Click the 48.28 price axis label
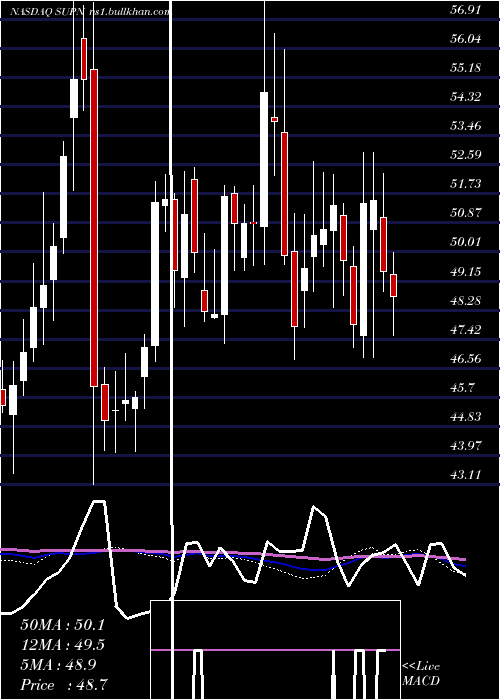 [x=466, y=300]
